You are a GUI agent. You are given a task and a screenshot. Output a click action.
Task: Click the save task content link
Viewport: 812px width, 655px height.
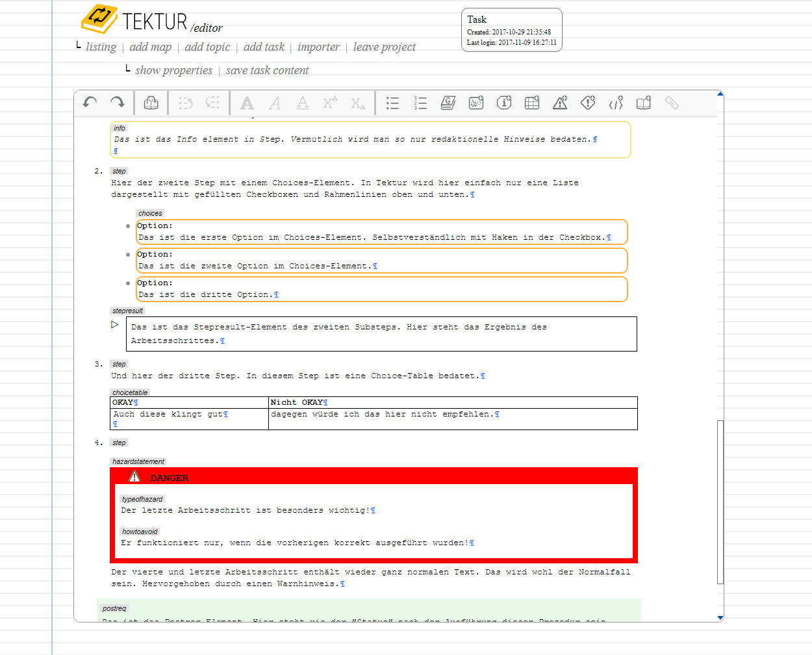pyautogui.click(x=267, y=70)
